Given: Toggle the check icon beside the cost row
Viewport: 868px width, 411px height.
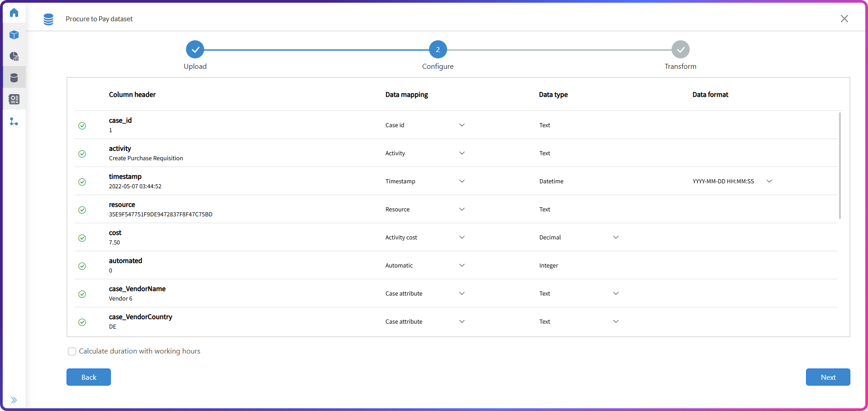Looking at the screenshot, I should tap(82, 238).
